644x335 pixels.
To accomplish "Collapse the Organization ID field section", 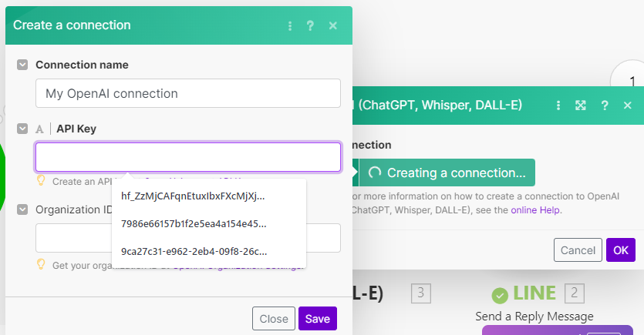I will [22, 209].
